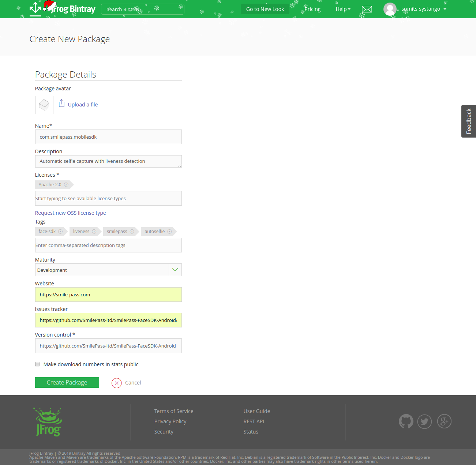This screenshot has height=465, width=476.
Task: Open Request new OSS license type link
Action: (x=70, y=213)
